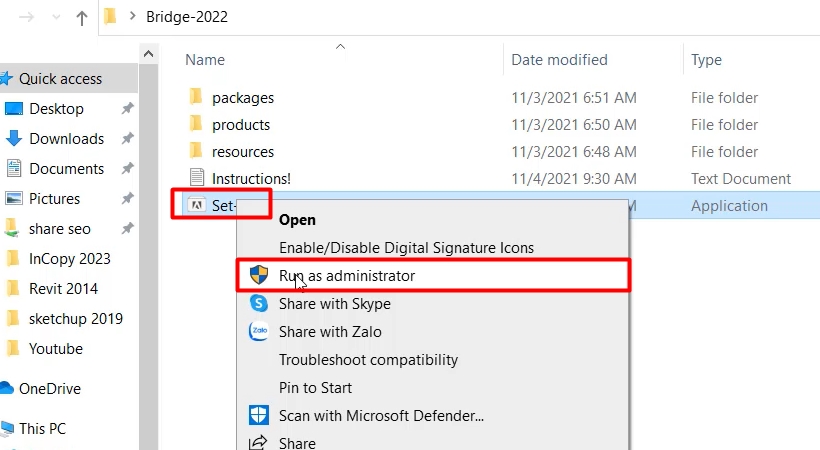Viewport: 820px width, 450px height.
Task: Open the packages folder icon
Action: (196, 98)
